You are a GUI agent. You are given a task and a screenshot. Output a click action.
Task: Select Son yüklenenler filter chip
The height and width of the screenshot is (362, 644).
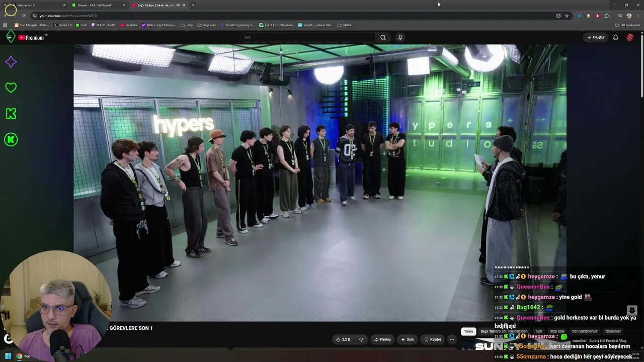[585, 331]
